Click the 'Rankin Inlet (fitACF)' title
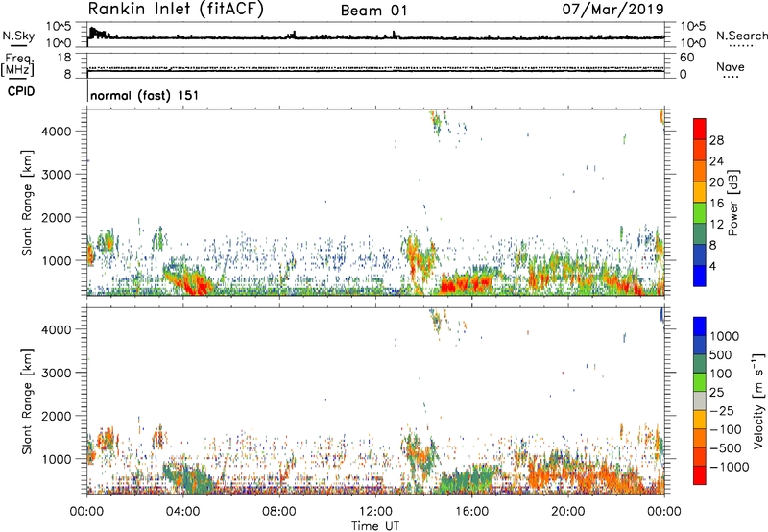The image size is (768, 532). point(176,9)
